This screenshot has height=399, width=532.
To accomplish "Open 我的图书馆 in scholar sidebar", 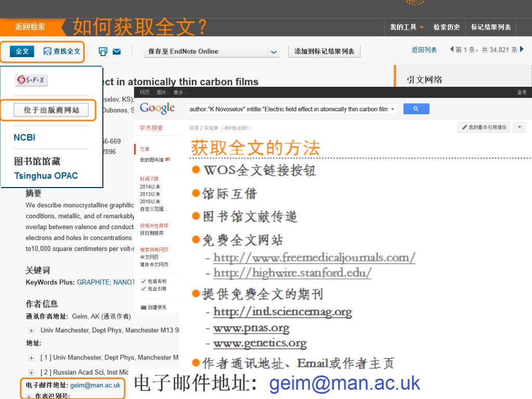I will coord(152,160).
